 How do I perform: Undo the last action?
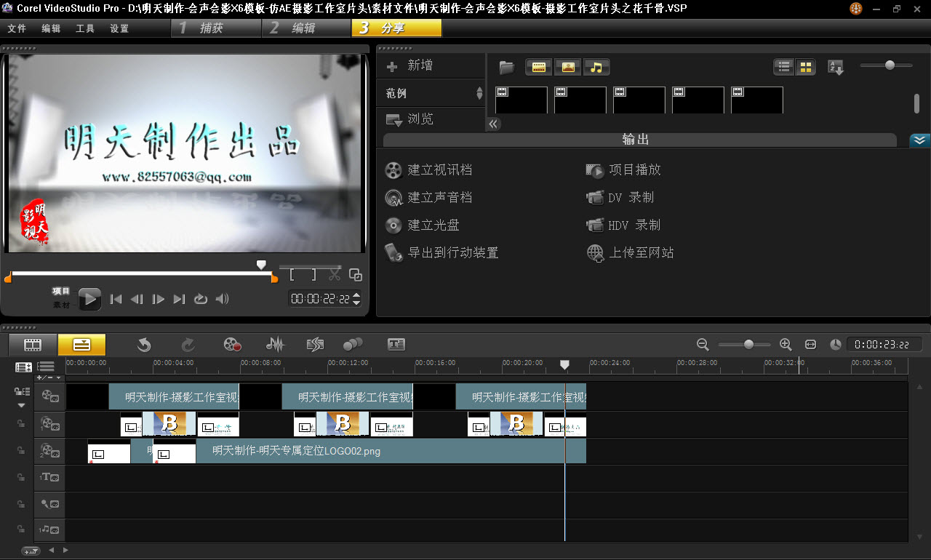pyautogui.click(x=144, y=345)
